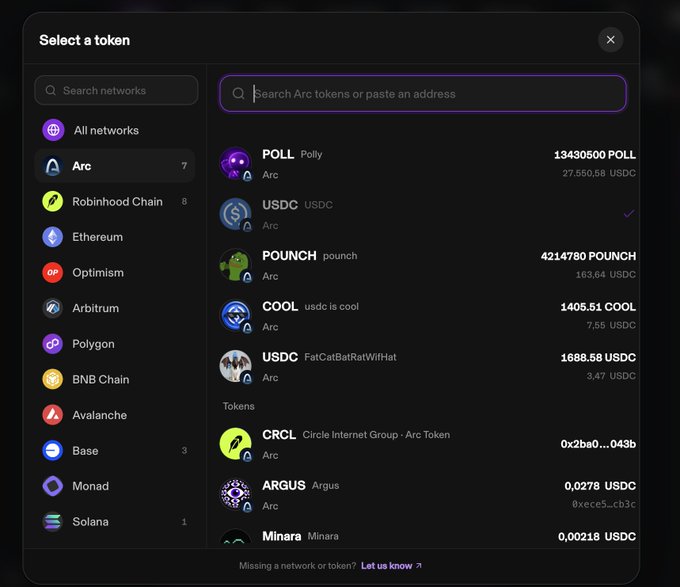Click the 163,64 USDC value
Screen dimensions: 680x587
pos(605,274)
